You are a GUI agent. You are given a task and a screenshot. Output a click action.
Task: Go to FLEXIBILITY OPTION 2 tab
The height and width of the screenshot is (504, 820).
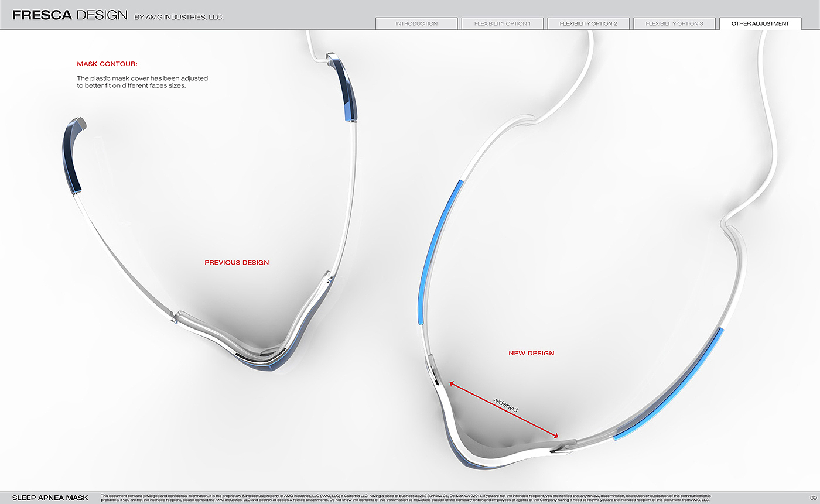(x=588, y=23)
